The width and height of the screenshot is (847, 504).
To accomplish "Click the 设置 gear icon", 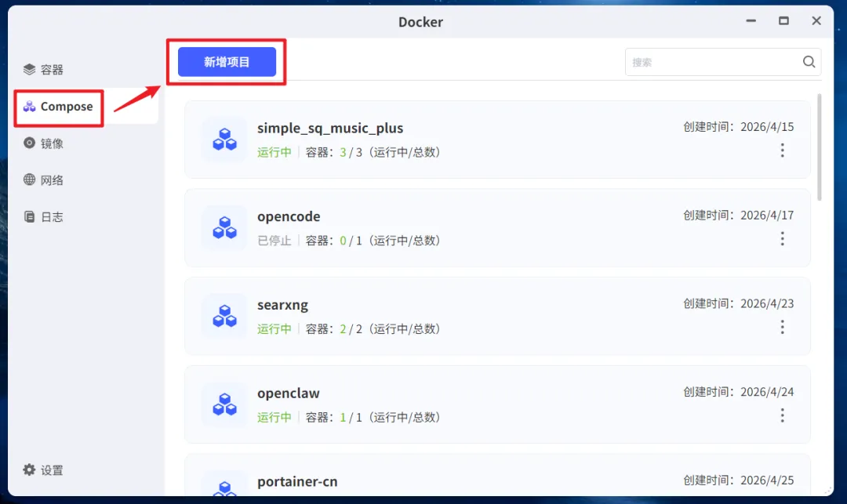I will click(29, 470).
